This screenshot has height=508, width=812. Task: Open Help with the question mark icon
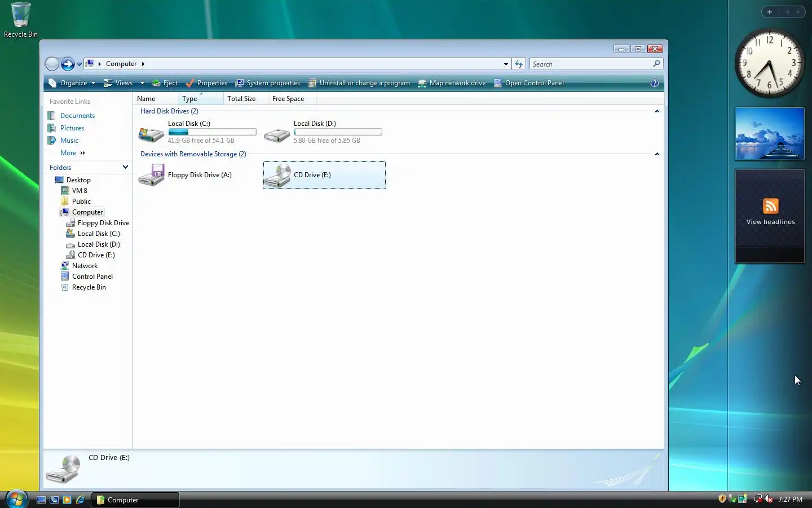pyautogui.click(x=655, y=83)
